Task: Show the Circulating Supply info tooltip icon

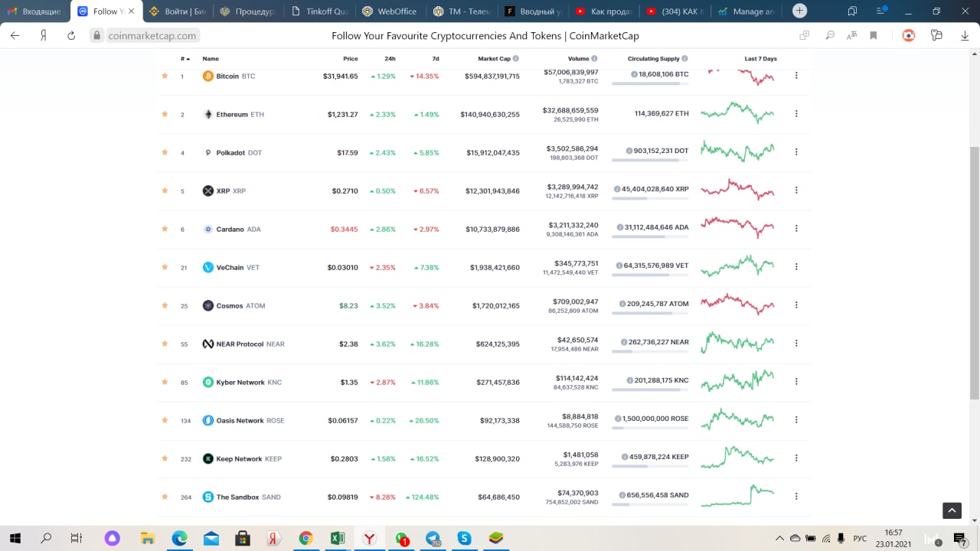Action: [x=684, y=58]
